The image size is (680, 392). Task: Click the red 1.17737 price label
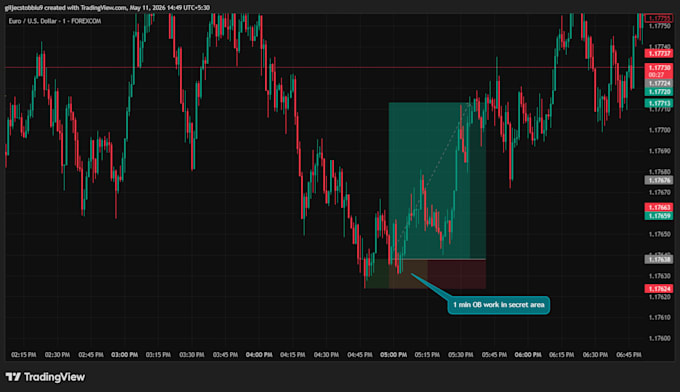[659, 54]
